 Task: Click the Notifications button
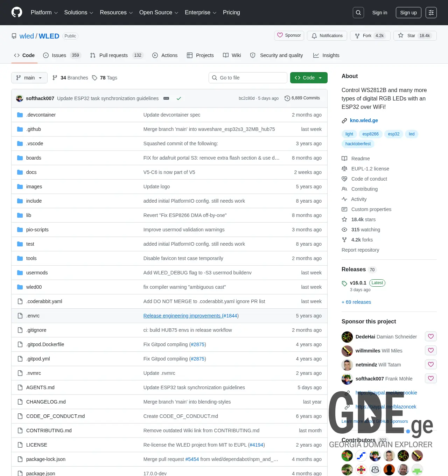click(x=327, y=36)
